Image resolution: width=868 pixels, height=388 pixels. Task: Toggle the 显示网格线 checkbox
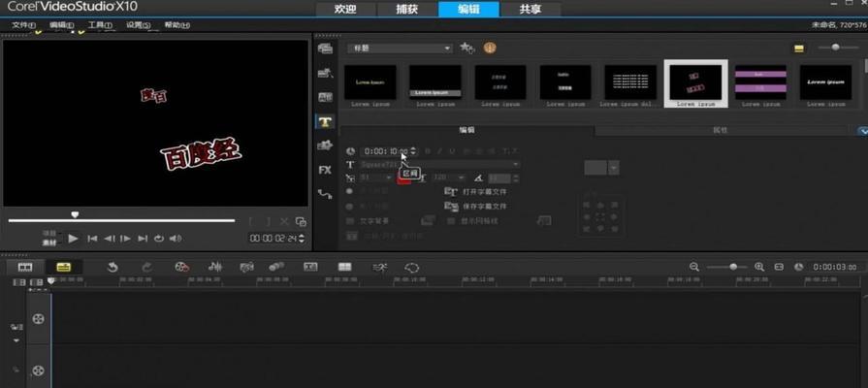(x=451, y=221)
